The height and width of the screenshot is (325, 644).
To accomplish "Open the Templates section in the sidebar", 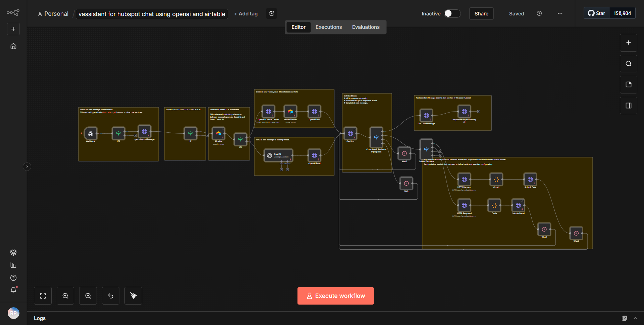I will [x=13, y=252].
